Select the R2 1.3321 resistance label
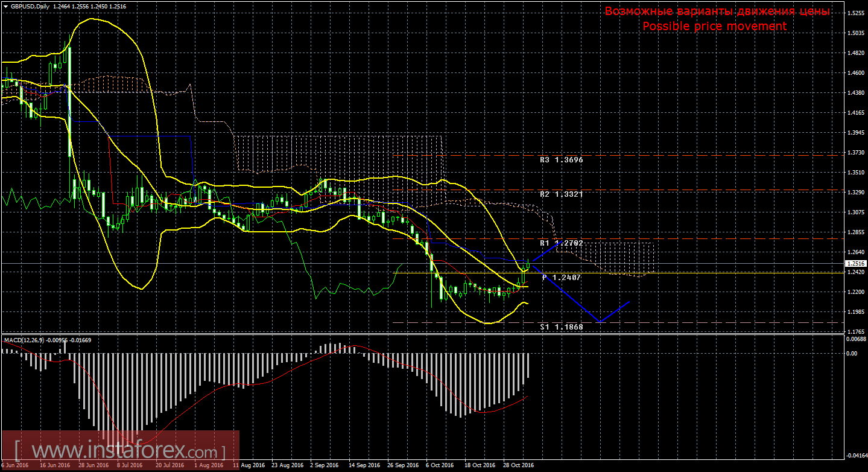 [561, 194]
